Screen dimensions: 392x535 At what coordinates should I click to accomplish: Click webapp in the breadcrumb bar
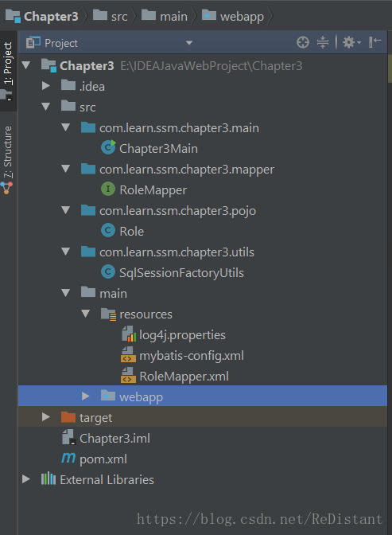pos(233,16)
